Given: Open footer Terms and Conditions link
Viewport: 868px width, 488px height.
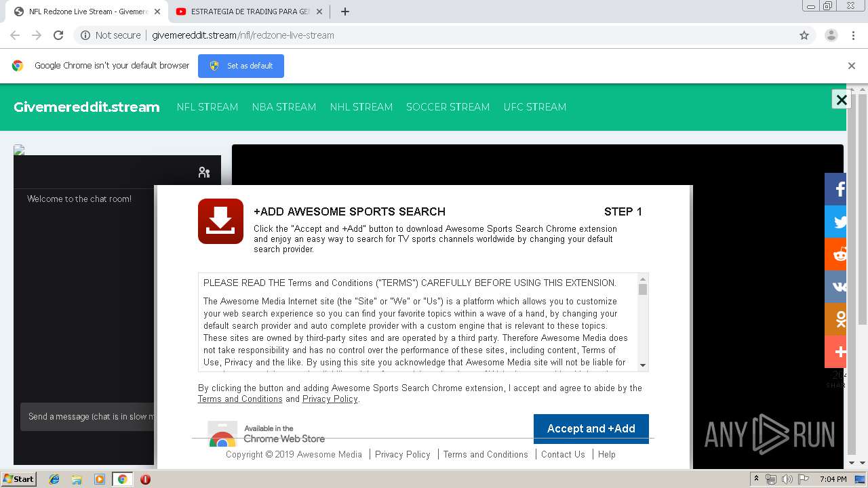Looking at the screenshot, I should [486, 455].
